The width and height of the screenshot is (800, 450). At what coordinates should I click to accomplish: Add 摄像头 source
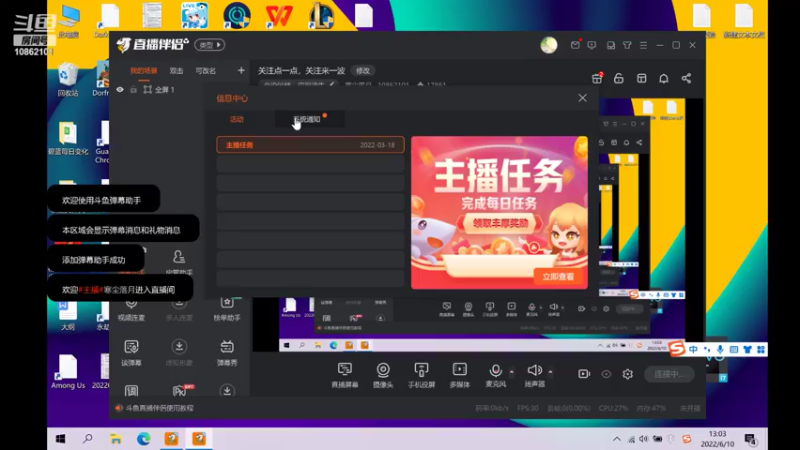tap(383, 375)
